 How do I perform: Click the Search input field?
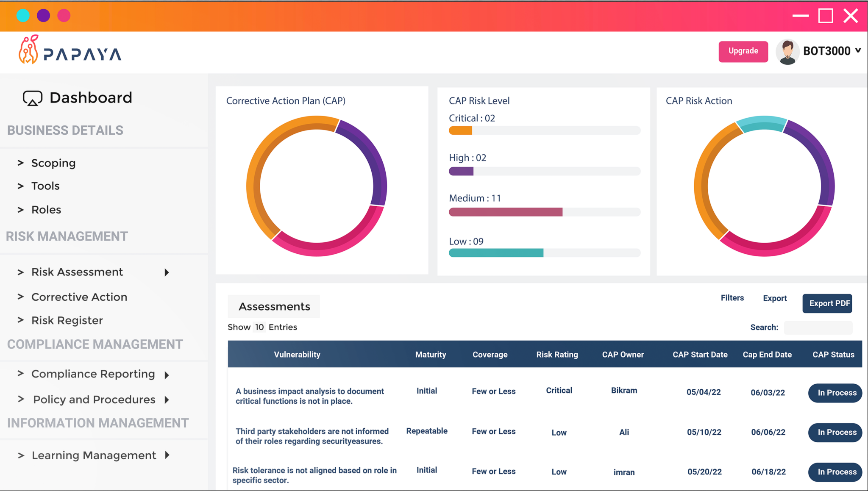(818, 327)
